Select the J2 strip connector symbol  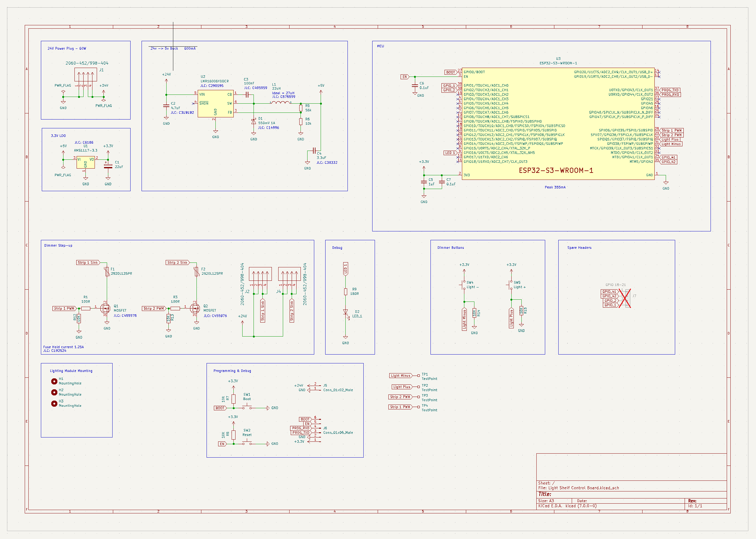[261, 274]
